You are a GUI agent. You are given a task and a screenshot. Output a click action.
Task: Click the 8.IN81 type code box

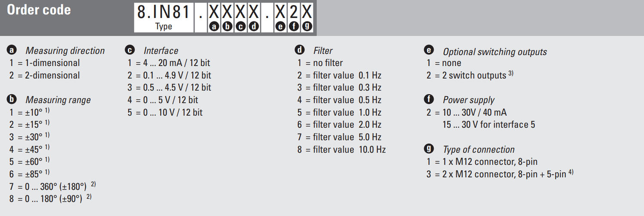pyautogui.click(x=163, y=17)
